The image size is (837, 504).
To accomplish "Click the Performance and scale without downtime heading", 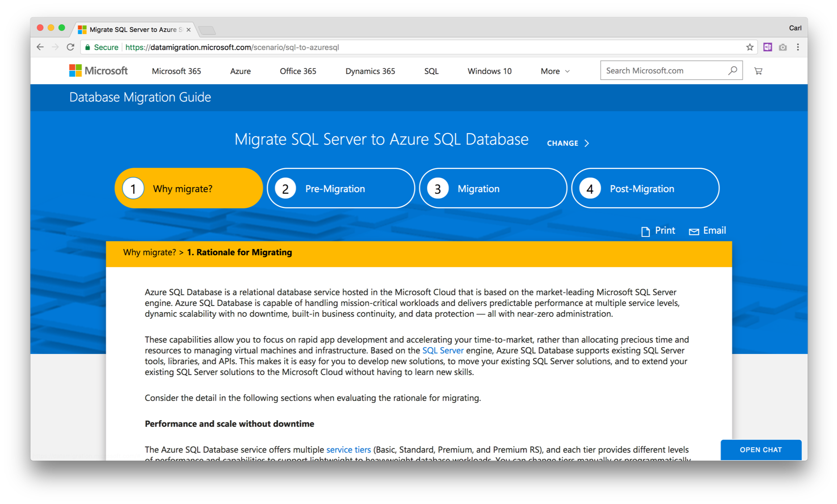I will pos(229,424).
